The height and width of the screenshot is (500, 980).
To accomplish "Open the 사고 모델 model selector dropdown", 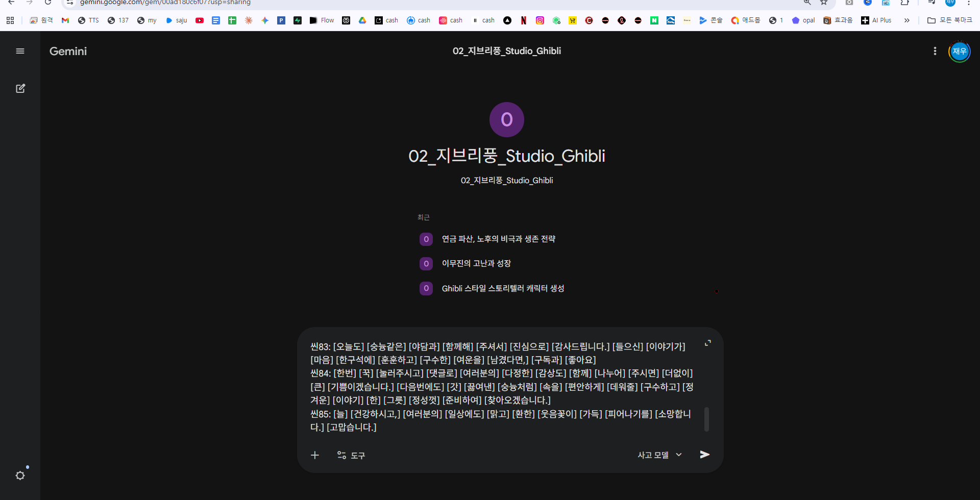I will pos(659,455).
